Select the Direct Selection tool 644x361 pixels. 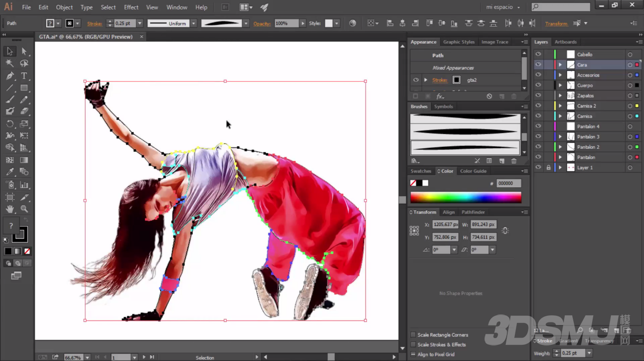pyautogui.click(x=24, y=51)
